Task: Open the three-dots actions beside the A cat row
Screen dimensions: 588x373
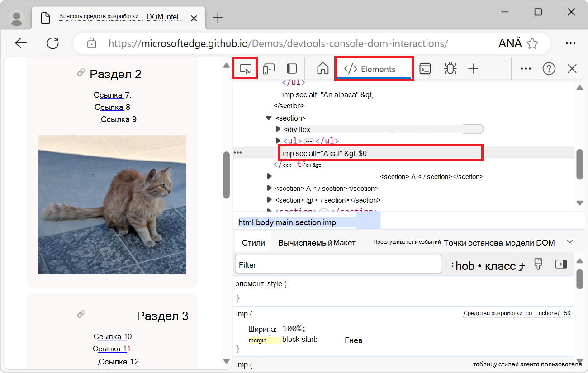Action: [237, 153]
